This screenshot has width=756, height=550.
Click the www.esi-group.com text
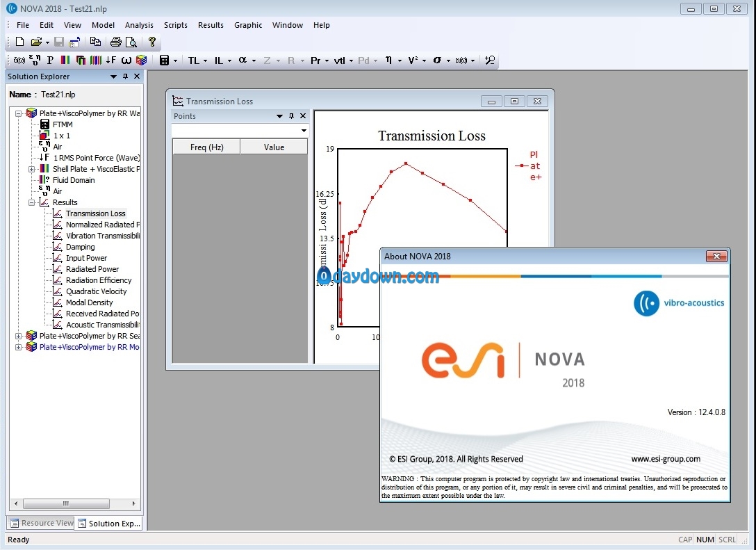click(666, 459)
